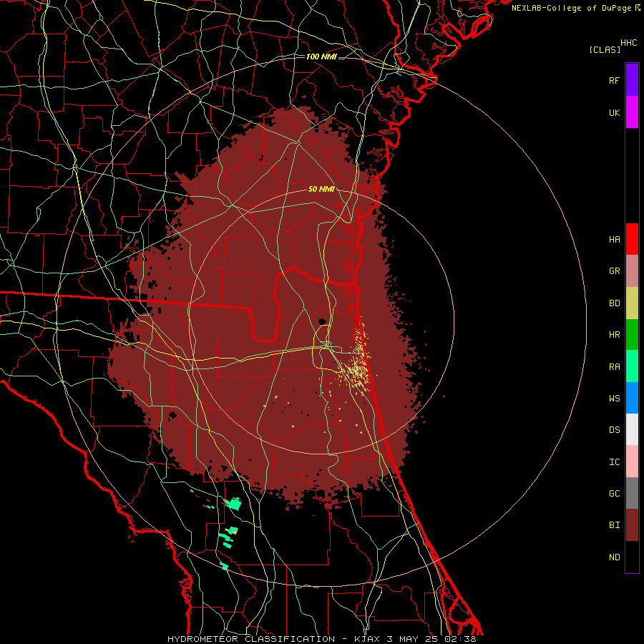Click the black radar site dot
This screenshot has width=644, height=644.
coord(321,321)
